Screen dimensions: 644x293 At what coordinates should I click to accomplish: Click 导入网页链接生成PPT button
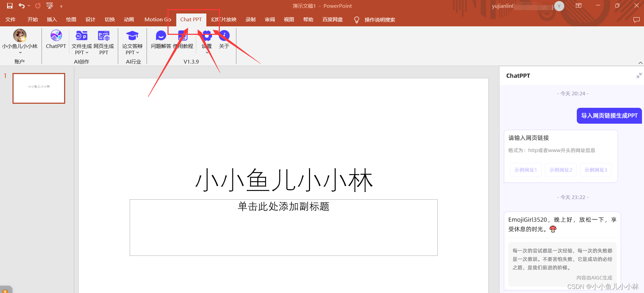(x=609, y=116)
